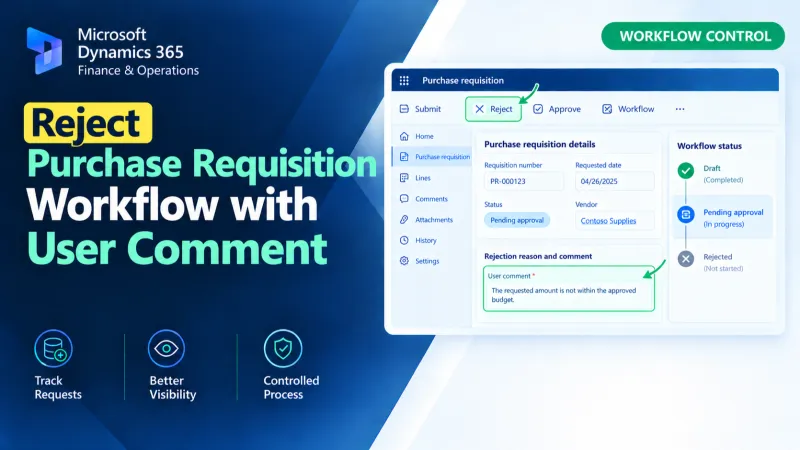Click the Approve checkmark icon

538,109
